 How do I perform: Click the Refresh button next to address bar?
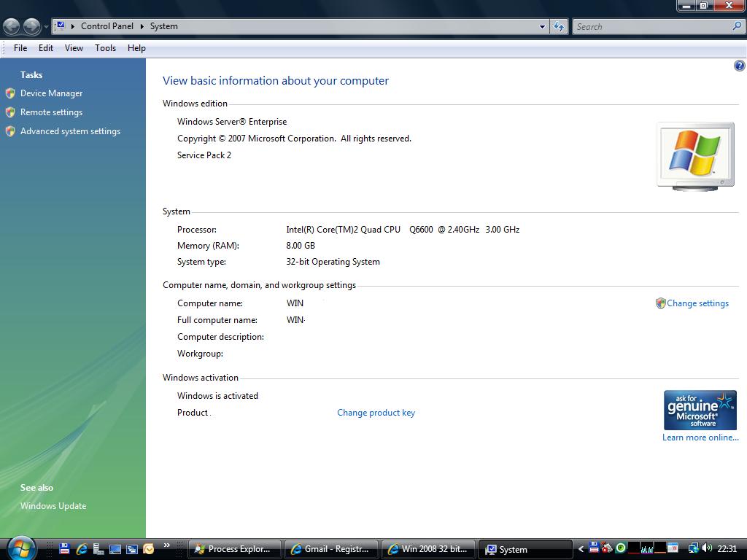559,27
